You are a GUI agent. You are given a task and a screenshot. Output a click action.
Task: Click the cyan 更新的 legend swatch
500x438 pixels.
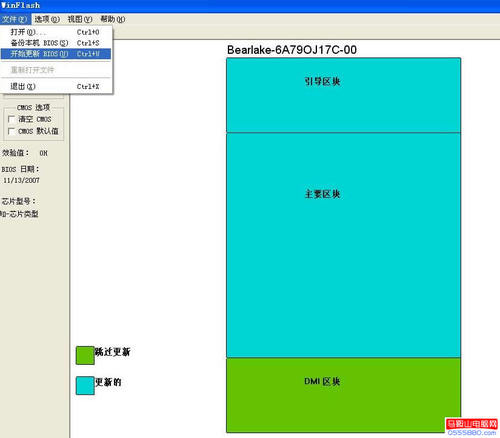85,386
